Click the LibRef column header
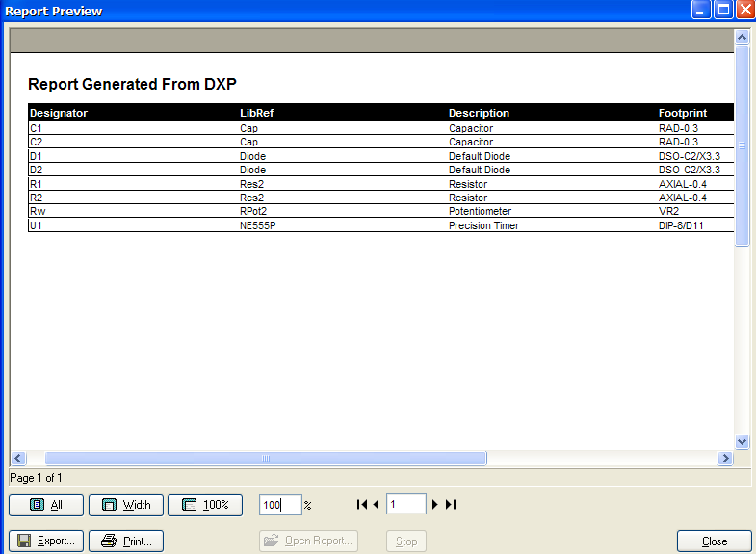The width and height of the screenshot is (756, 554). click(x=257, y=113)
